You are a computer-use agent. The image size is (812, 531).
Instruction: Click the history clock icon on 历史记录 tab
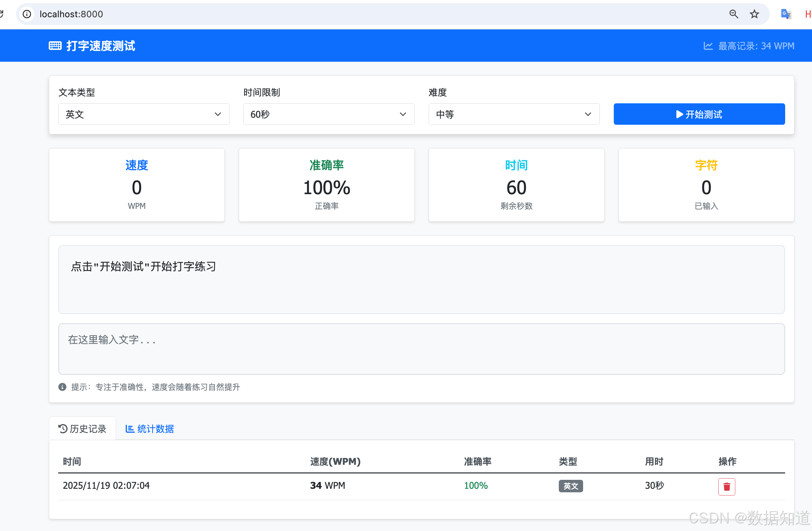pos(62,429)
